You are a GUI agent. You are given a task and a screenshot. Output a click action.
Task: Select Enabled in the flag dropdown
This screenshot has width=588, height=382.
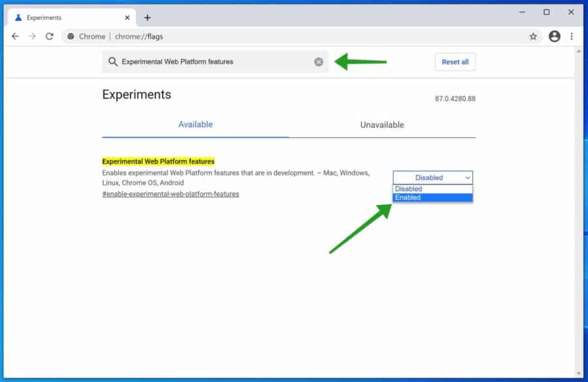tap(407, 197)
